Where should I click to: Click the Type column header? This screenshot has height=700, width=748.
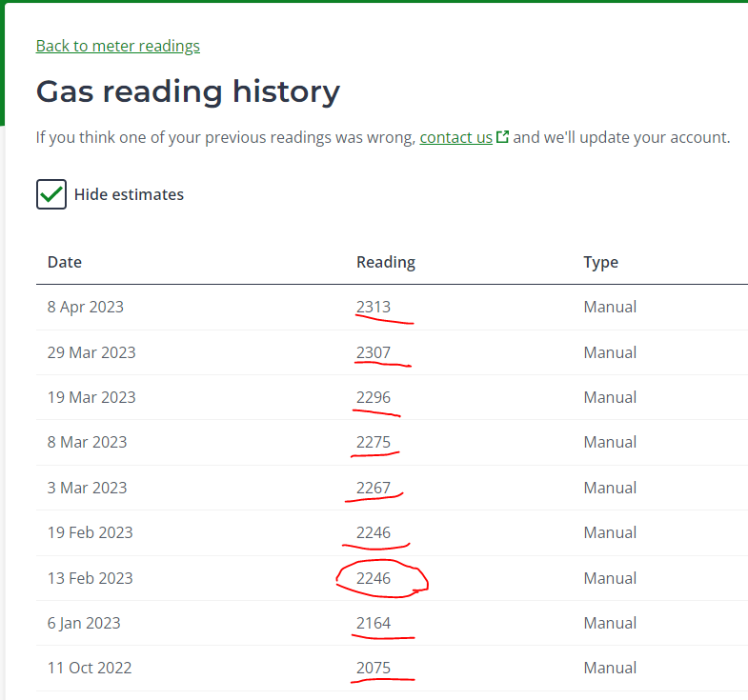[x=600, y=262]
